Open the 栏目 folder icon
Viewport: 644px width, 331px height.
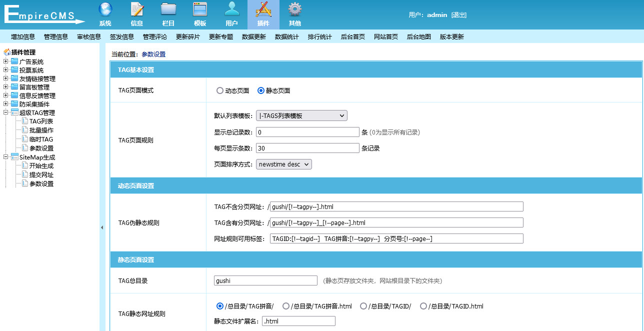(x=168, y=9)
